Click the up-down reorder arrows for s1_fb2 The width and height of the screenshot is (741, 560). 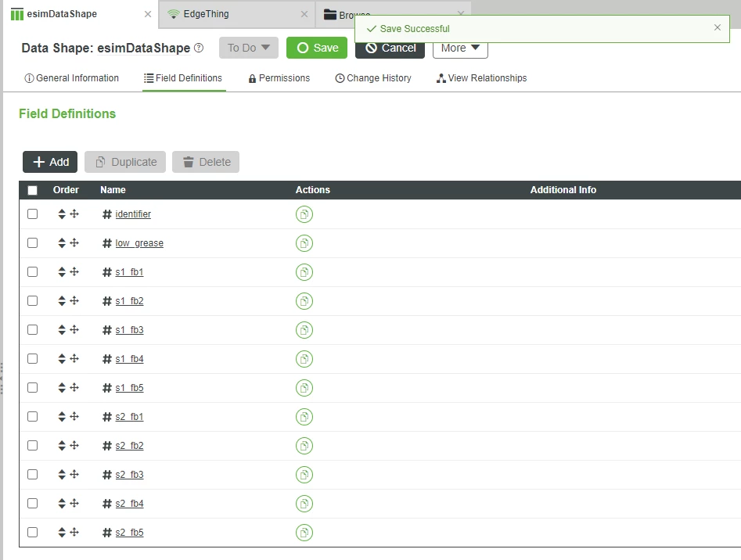pos(62,301)
